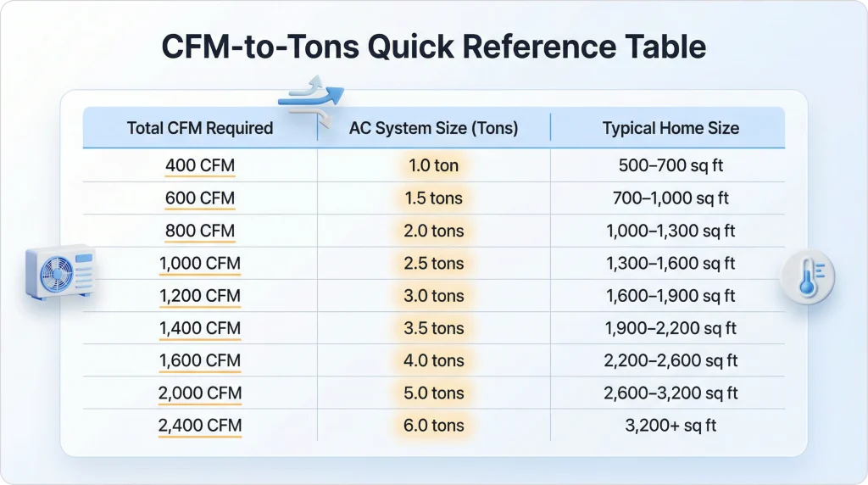This screenshot has height=485, width=868.
Task: Select the AC System Size (Tons) header
Action: click(x=434, y=129)
